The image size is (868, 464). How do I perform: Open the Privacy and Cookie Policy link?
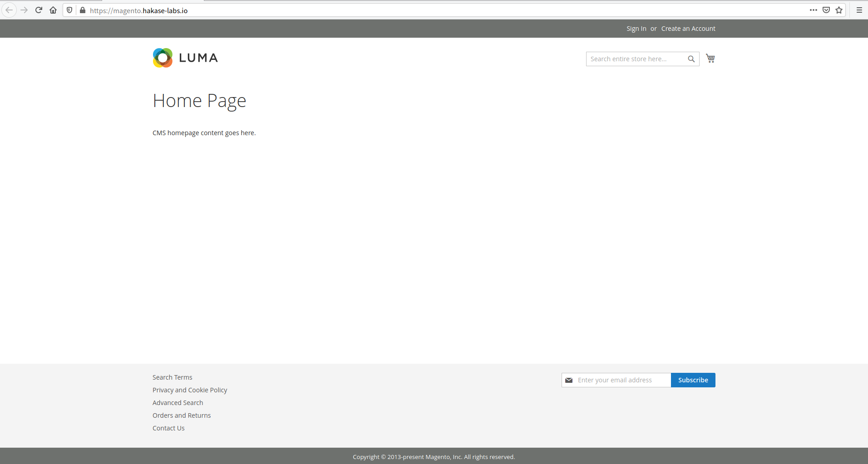190,390
